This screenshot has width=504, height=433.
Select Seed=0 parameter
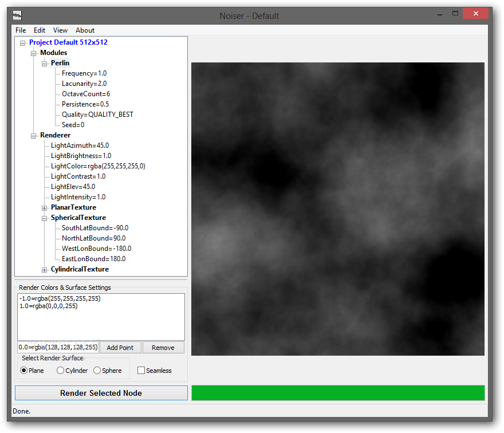(73, 125)
